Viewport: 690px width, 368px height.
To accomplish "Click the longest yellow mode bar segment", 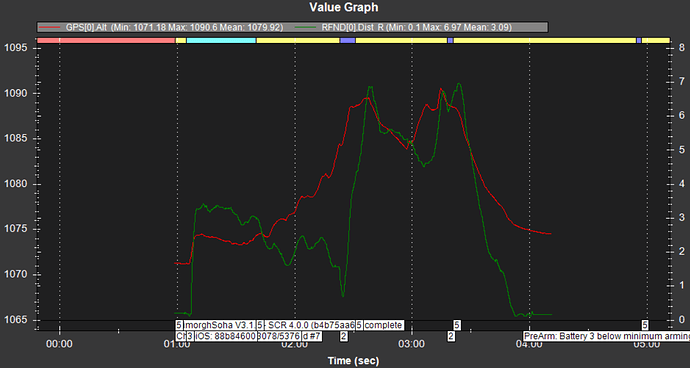I will point(545,40).
